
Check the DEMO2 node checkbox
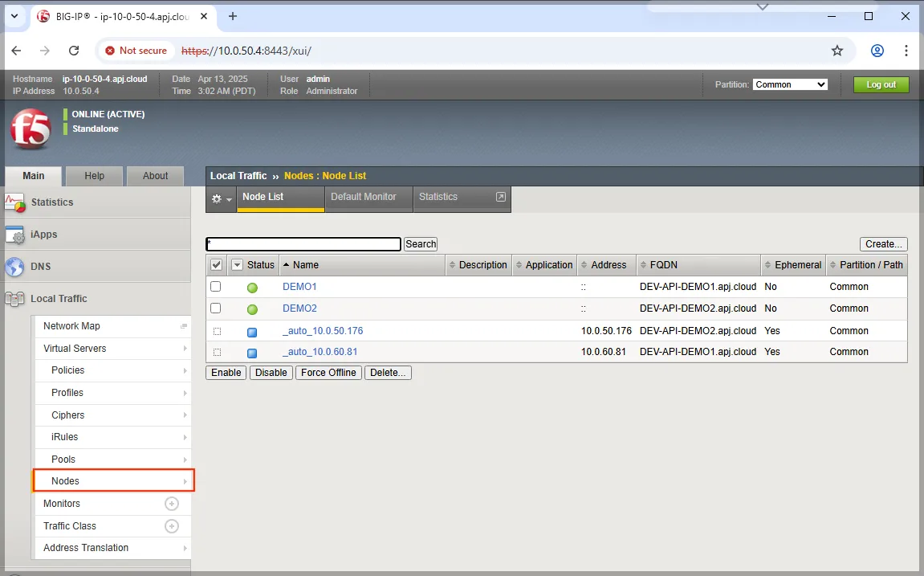pos(215,308)
